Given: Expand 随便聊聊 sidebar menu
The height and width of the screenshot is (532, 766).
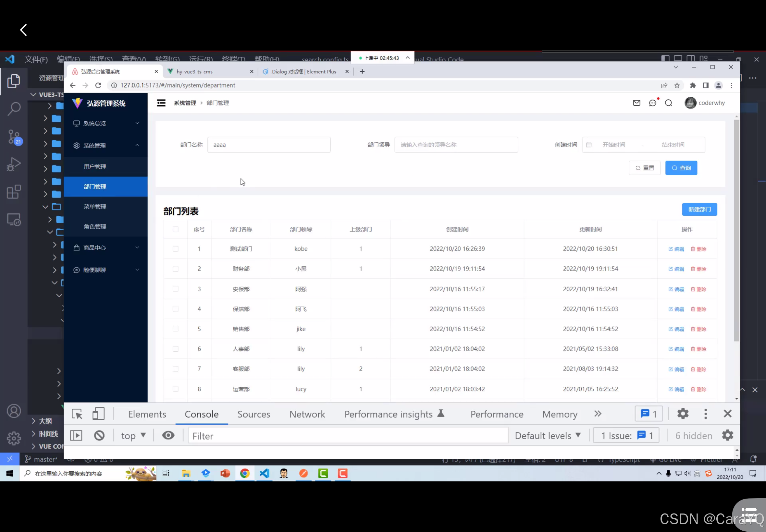Looking at the screenshot, I should [x=106, y=270].
